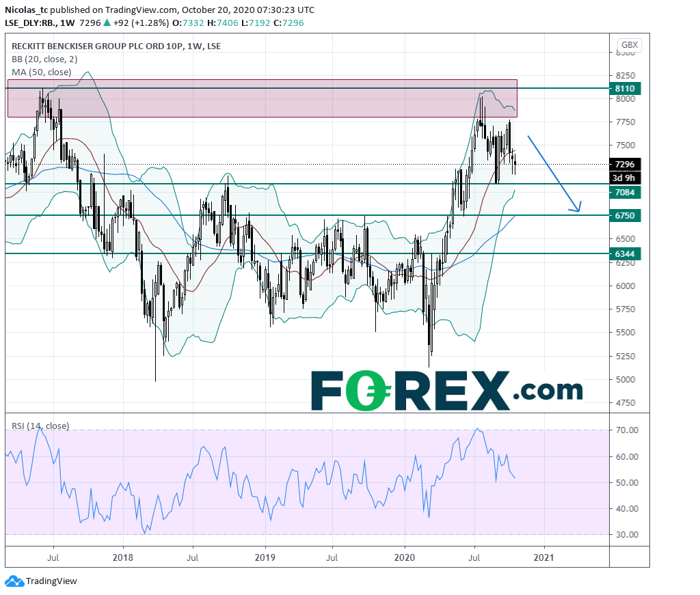Screen dimensions: 700x595
Task: Select the 7084 support price label
Action: pyautogui.click(x=625, y=193)
